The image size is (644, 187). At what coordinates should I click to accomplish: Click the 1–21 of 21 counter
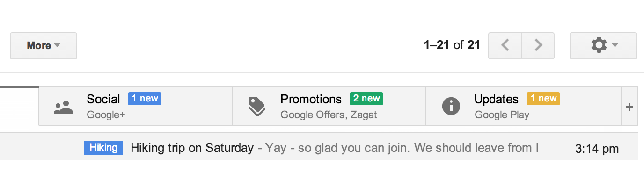(x=452, y=45)
